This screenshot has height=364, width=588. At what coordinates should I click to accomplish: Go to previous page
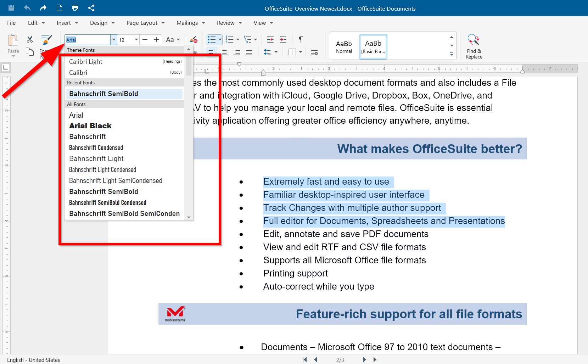click(x=315, y=360)
